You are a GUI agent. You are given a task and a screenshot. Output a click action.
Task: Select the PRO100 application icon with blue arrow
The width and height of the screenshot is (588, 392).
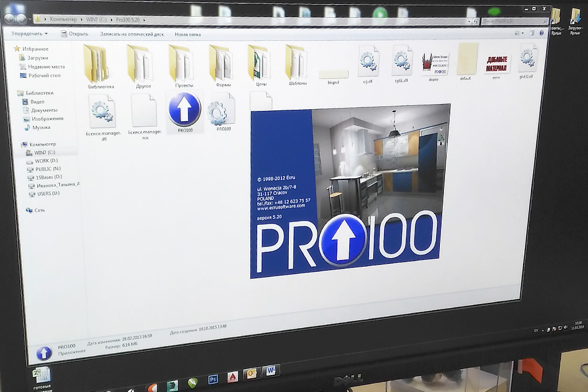pos(184,112)
